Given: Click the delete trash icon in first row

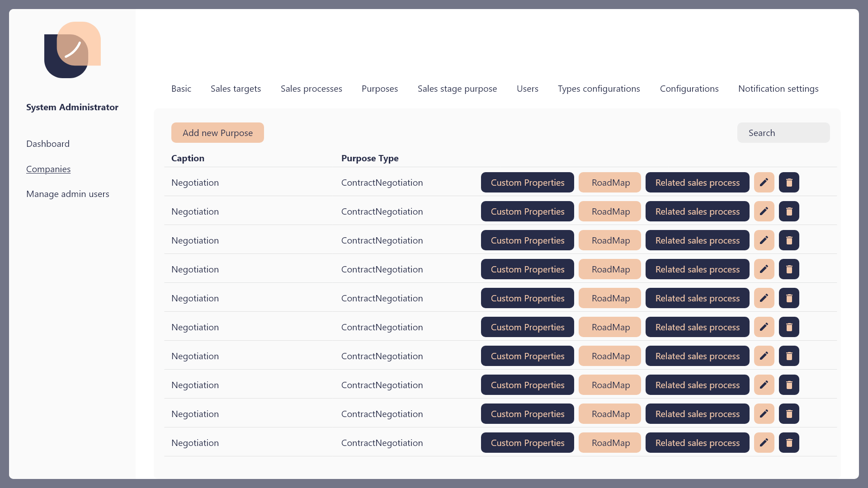Looking at the screenshot, I should [789, 183].
